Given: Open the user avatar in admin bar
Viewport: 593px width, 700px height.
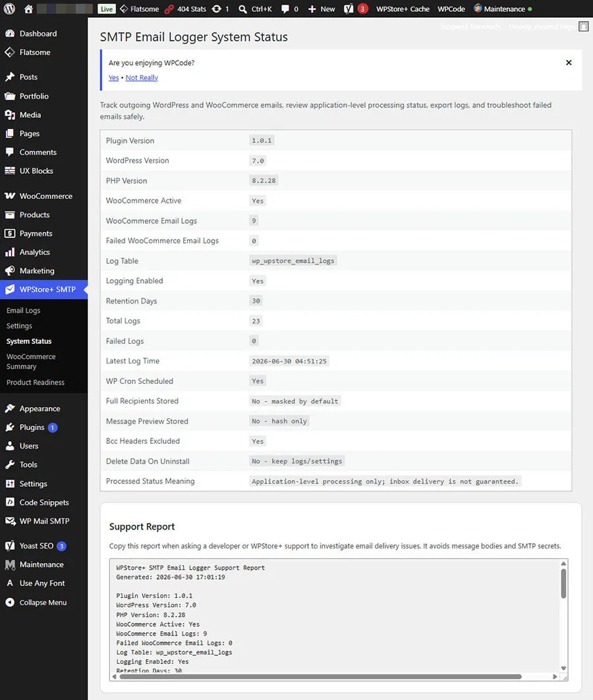Looking at the screenshot, I should click(x=584, y=26).
